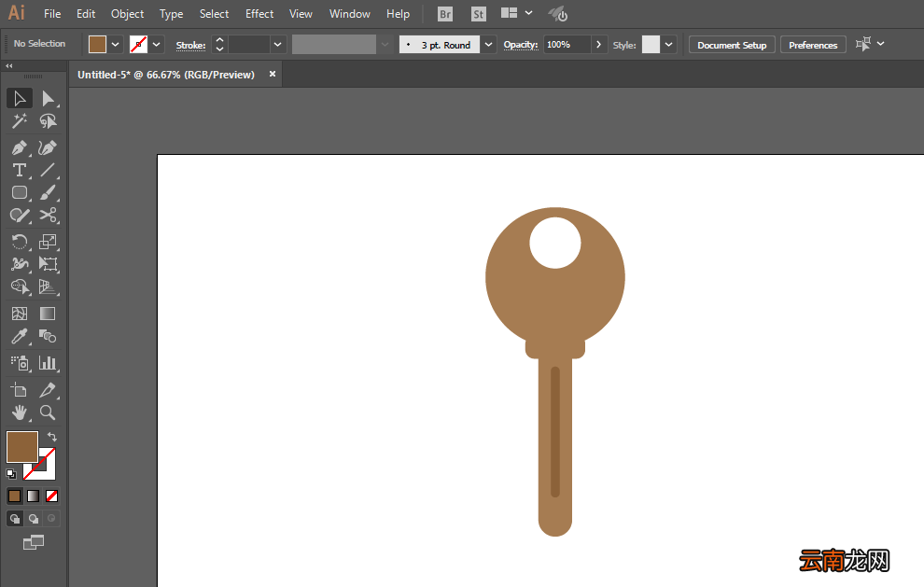The width and height of the screenshot is (924, 587).
Task: Select the Type tool
Action: pos(20,171)
